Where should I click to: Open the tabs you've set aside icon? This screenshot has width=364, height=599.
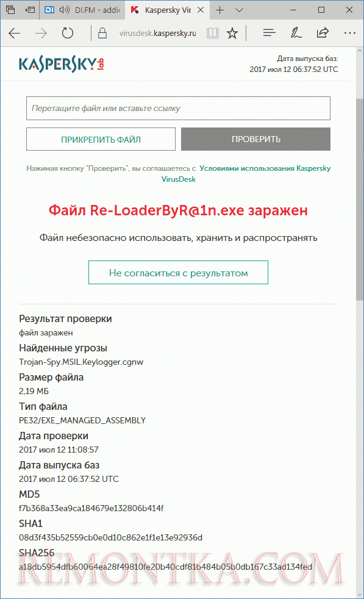coord(10,10)
